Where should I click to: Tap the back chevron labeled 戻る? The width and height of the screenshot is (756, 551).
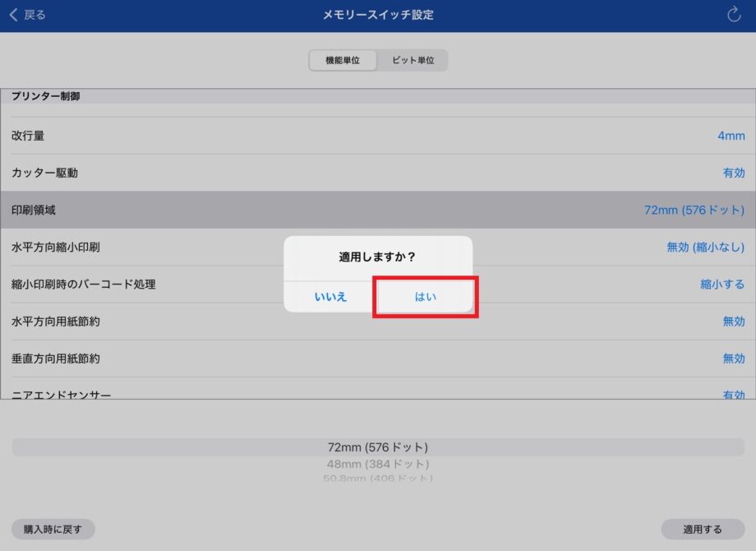(27, 15)
